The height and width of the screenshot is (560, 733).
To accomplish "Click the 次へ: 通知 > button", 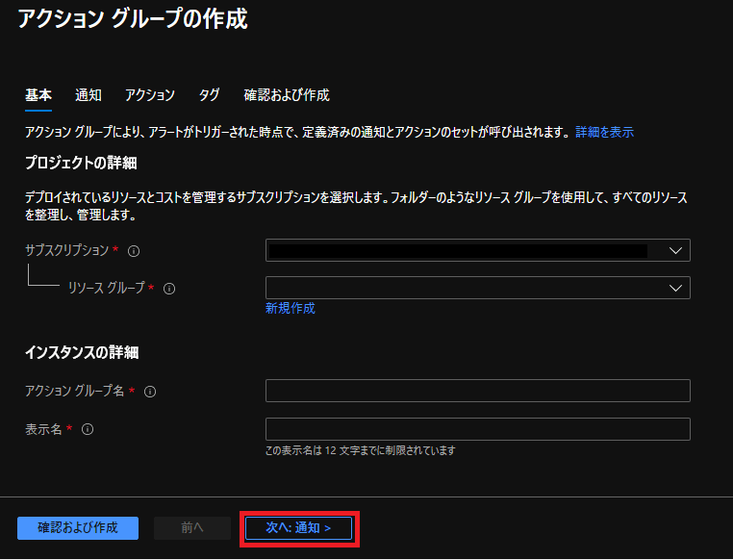I will (x=299, y=528).
